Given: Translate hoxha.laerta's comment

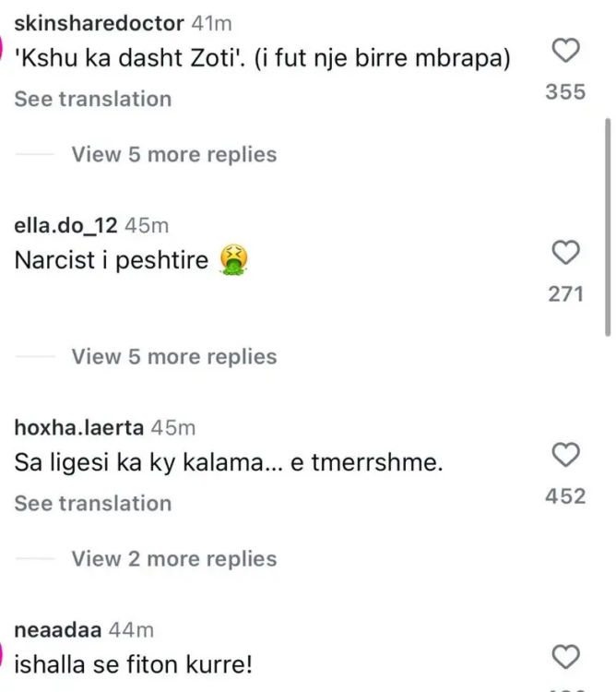Looking at the screenshot, I should tap(93, 503).
